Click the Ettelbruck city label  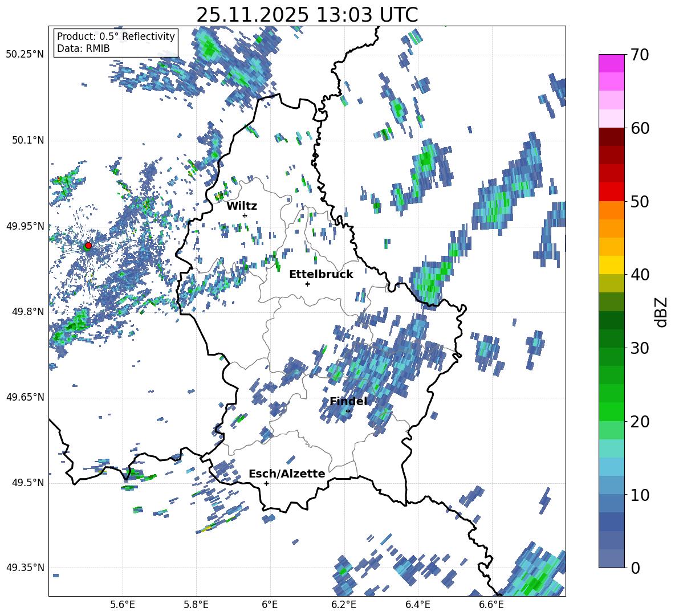point(321,275)
